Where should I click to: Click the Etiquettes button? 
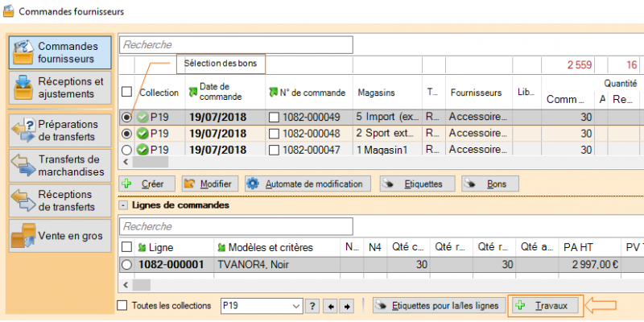coord(417,184)
